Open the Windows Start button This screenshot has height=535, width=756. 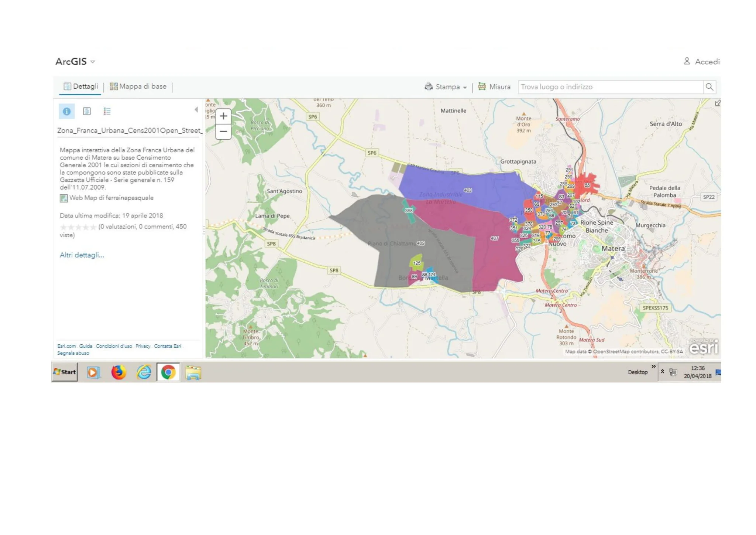pos(65,372)
